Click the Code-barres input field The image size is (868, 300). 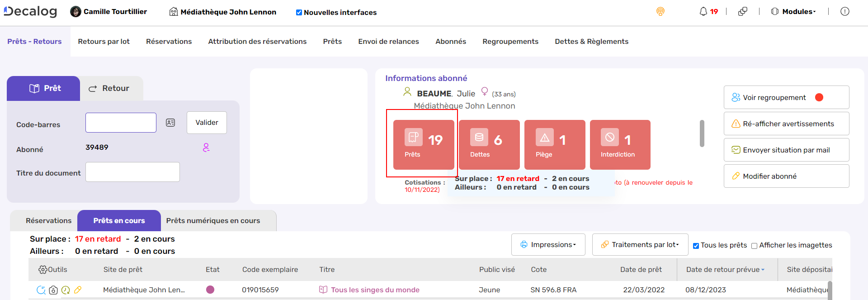pos(121,123)
